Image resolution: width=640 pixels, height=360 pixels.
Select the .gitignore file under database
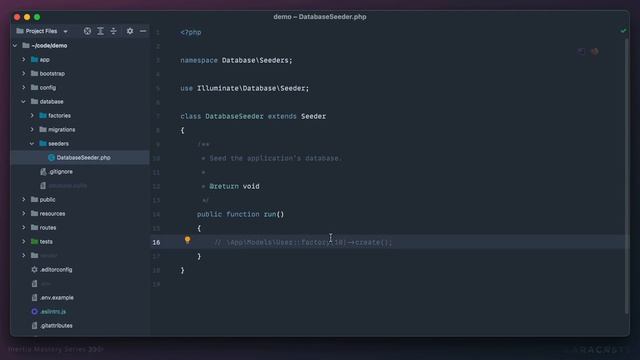tap(60, 172)
